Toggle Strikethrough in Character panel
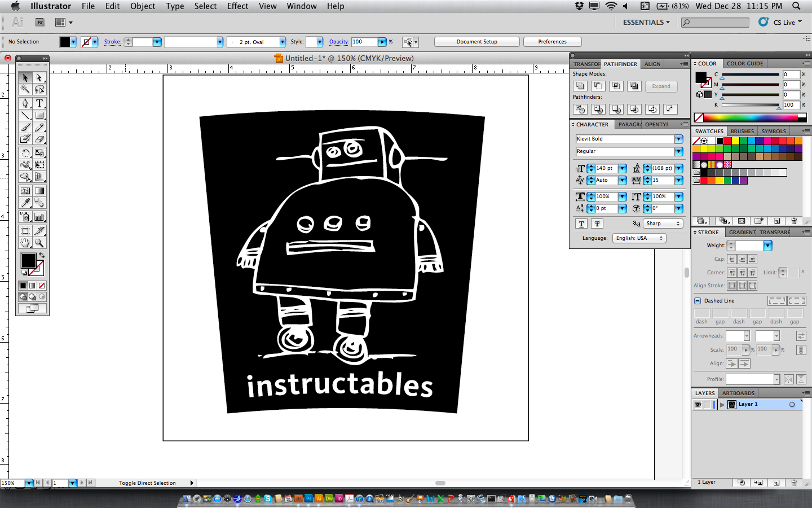 pyautogui.click(x=597, y=224)
